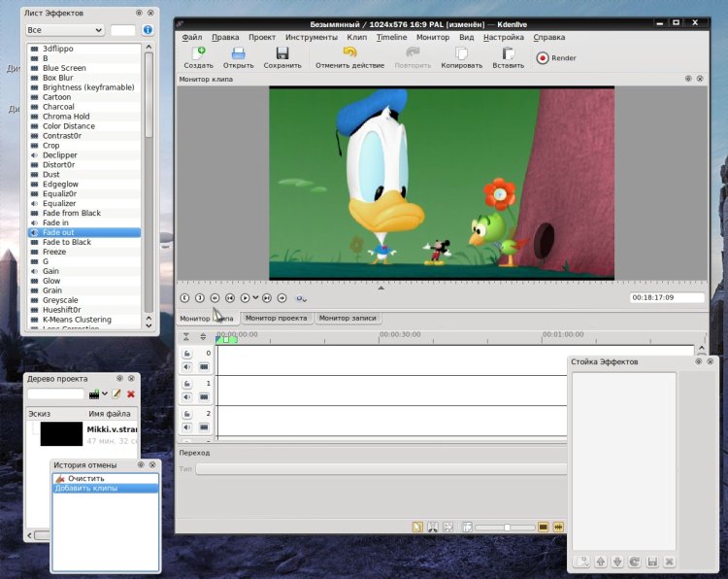Toggle video thumbnails in timeline
728x579 pixels.
(543, 527)
